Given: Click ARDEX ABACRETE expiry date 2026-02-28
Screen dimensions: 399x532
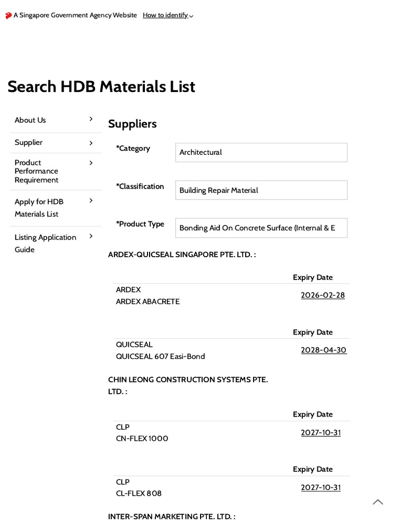Looking at the screenshot, I should point(323,295).
